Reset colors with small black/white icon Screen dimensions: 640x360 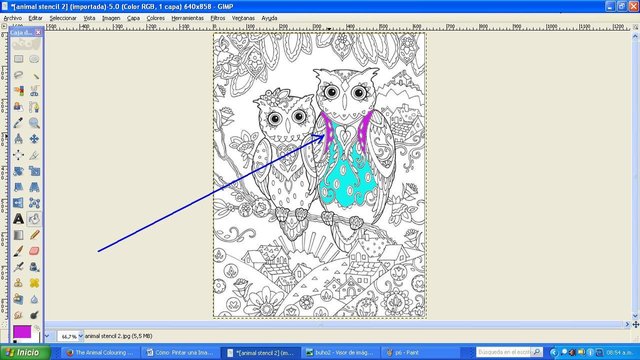pyautogui.click(x=15, y=341)
